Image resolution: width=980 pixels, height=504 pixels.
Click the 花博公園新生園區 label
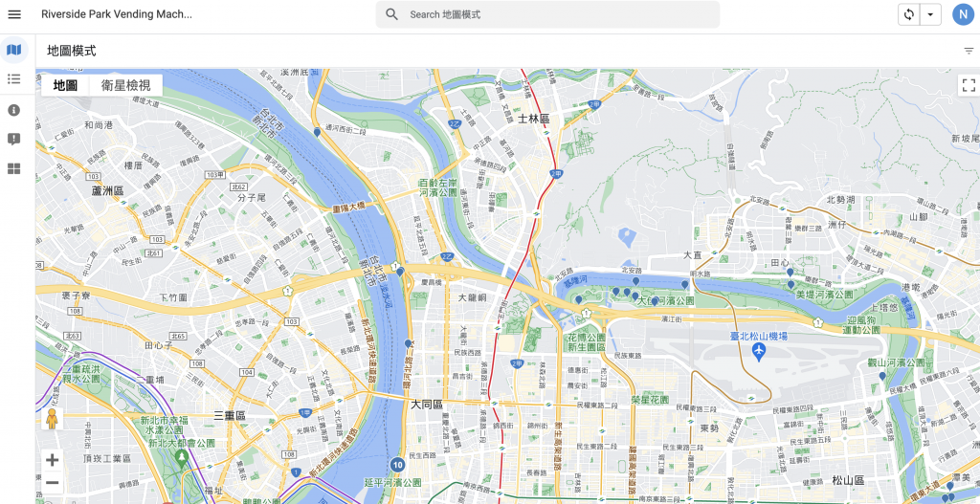tap(587, 341)
